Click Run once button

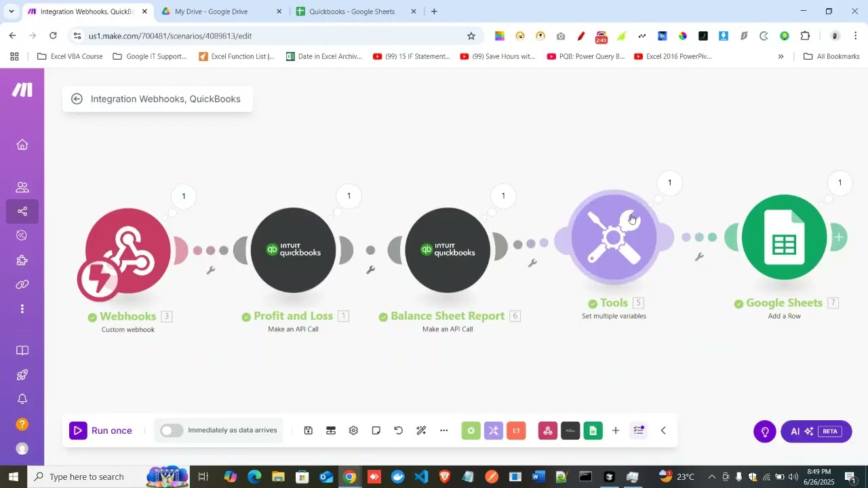(x=102, y=430)
